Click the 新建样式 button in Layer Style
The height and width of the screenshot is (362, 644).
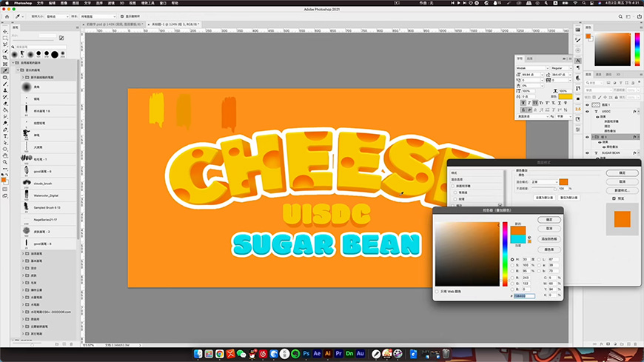pos(622,190)
